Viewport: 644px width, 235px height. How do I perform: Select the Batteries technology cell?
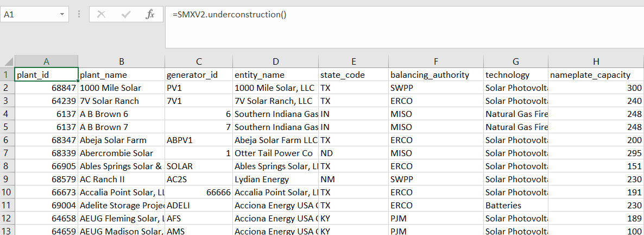[516, 205]
